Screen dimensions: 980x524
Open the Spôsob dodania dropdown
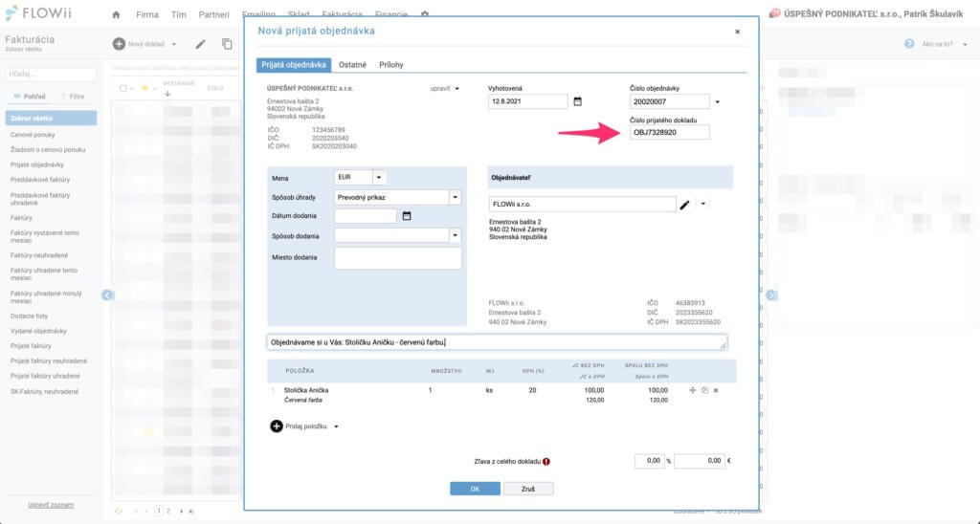click(455, 236)
